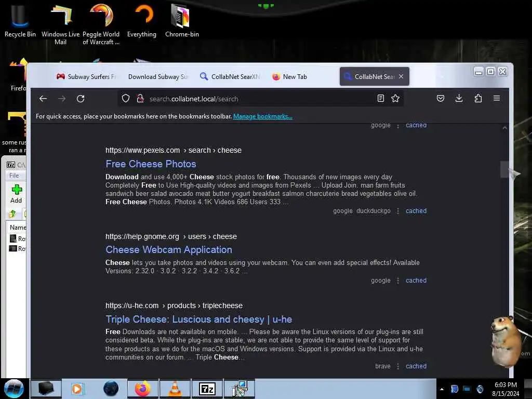Click the address bar URL field
The width and height of the screenshot is (532, 399).
260,99
